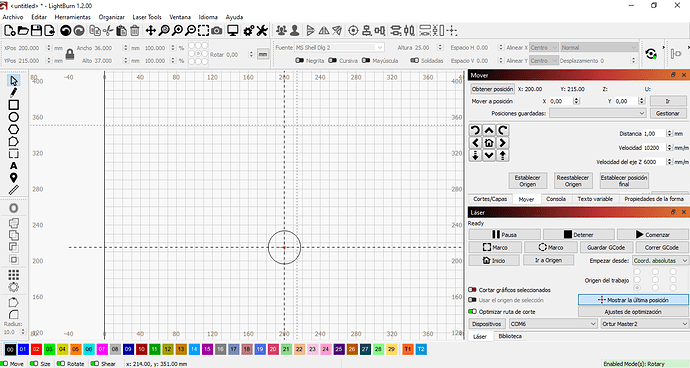The image size is (690, 368).
Task: Click Comenzar start button
Action: [x=653, y=235]
